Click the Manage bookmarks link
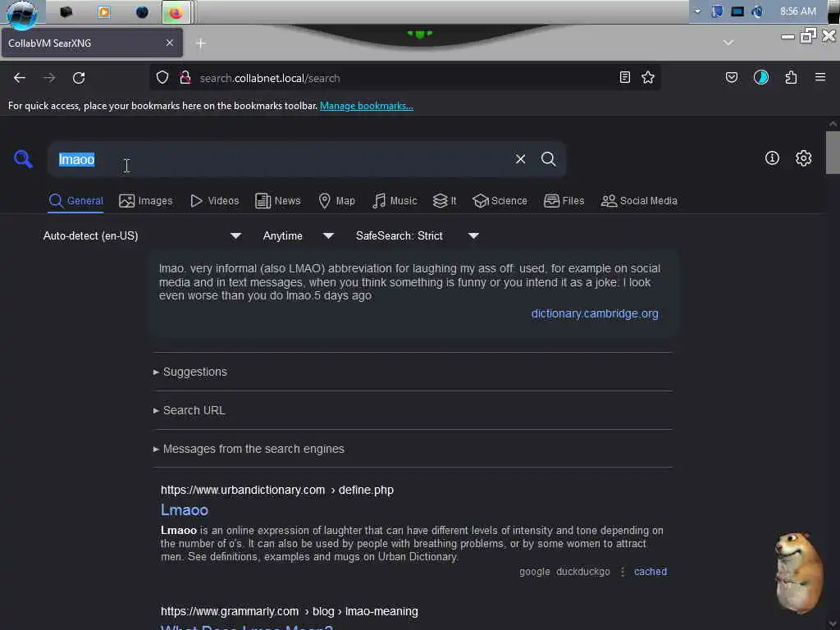Viewport: 840px width, 630px height. [x=367, y=106]
